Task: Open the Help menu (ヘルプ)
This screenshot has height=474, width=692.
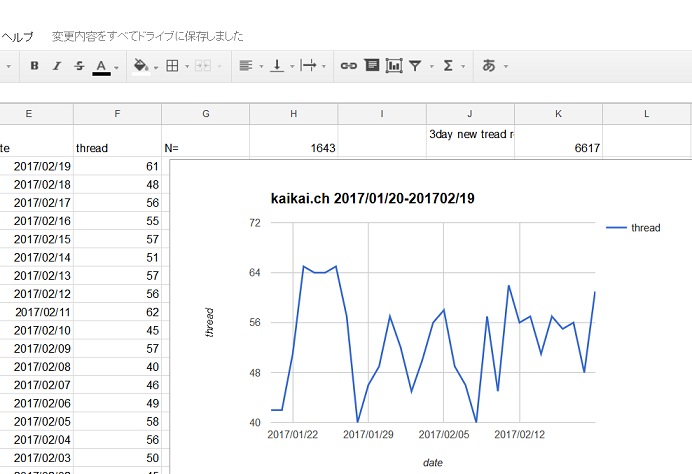Action: point(17,37)
